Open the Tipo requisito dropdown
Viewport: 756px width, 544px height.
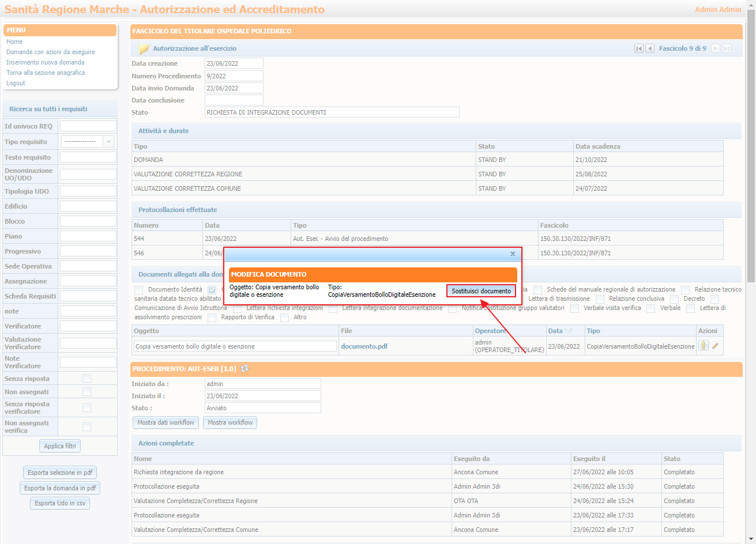108,142
